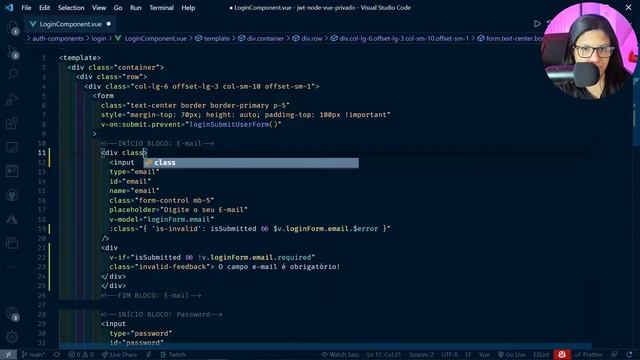Place cursor on v-model="loginForm.email" line

click(162, 219)
